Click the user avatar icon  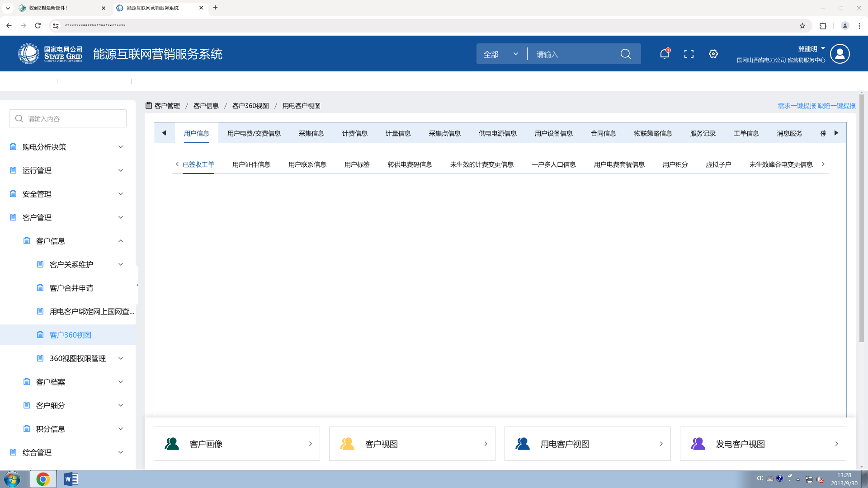[x=840, y=54]
